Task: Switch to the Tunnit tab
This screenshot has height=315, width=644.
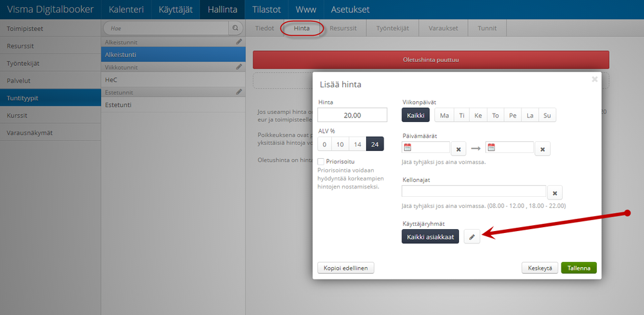Action: (487, 28)
